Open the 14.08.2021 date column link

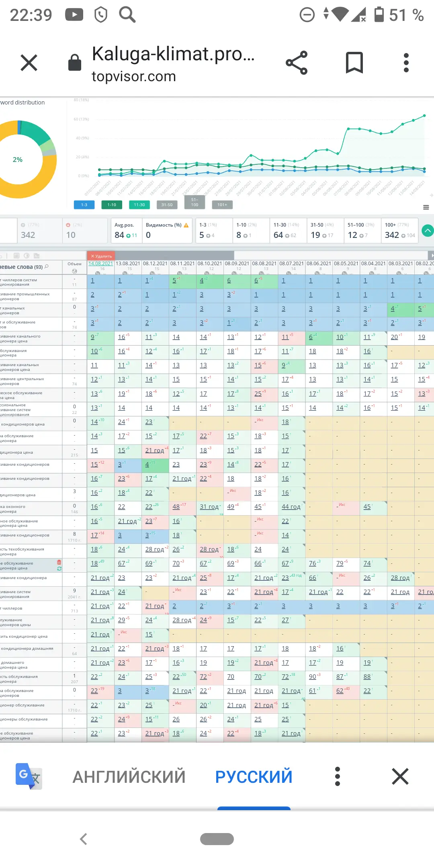coord(100,264)
